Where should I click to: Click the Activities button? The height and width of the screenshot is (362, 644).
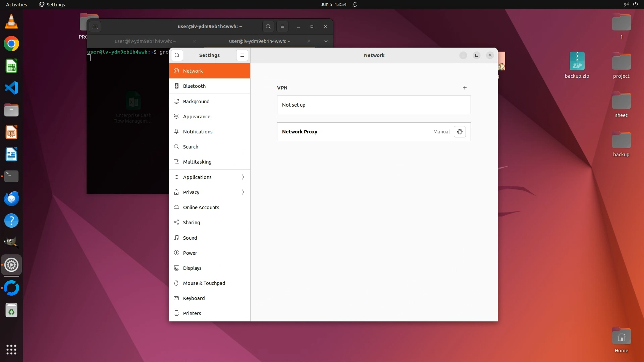16,4
